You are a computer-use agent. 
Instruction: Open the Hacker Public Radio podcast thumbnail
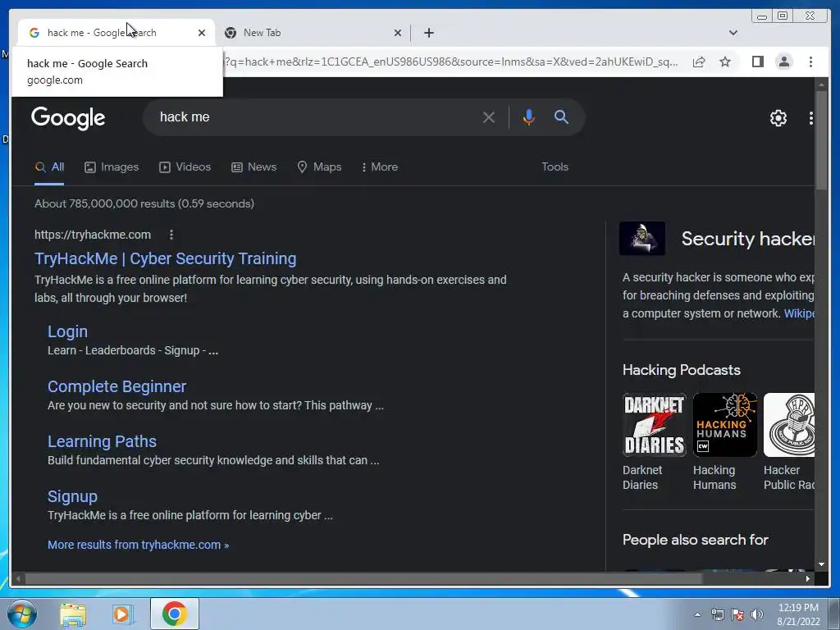[789, 425]
